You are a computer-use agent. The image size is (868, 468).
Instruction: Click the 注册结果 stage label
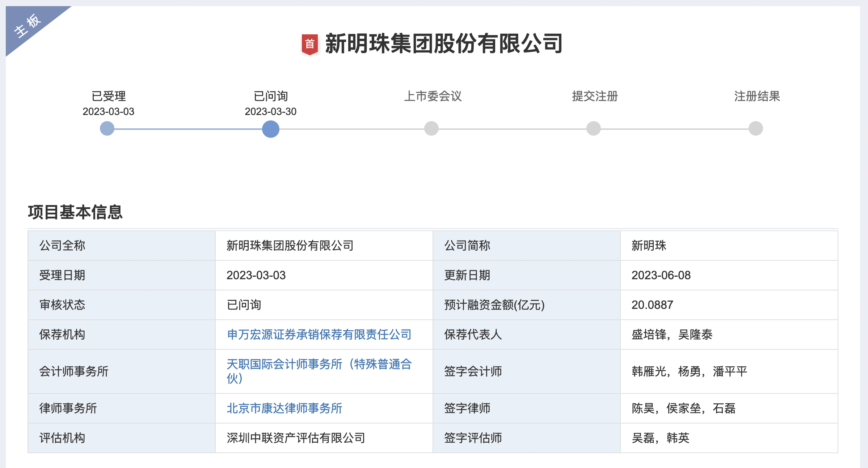tap(757, 96)
